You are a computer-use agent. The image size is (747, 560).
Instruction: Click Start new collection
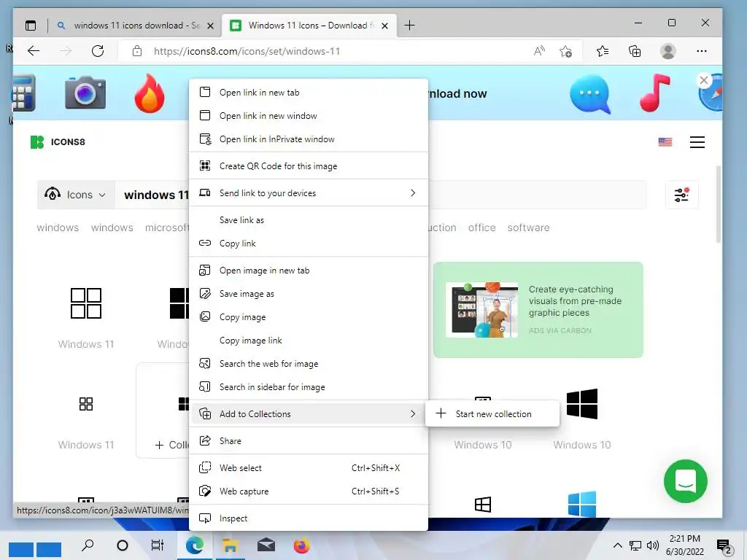[492, 414]
